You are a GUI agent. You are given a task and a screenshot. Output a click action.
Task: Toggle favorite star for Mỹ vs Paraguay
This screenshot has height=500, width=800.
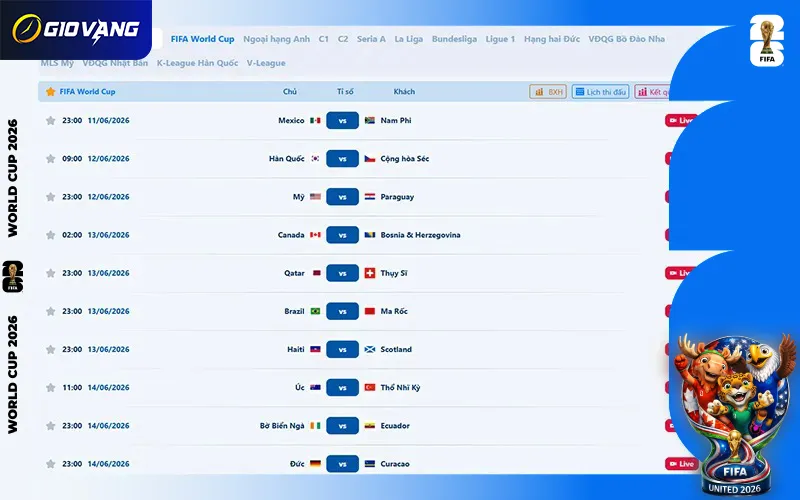coord(51,197)
